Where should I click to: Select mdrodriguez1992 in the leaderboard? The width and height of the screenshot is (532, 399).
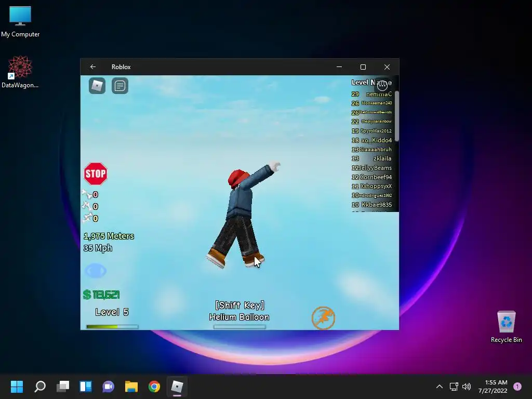pyautogui.click(x=376, y=195)
